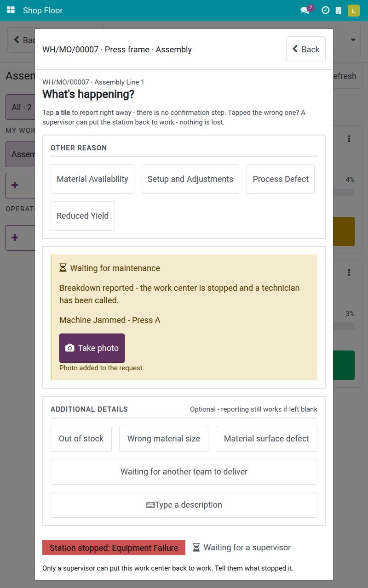Select the Setup and Adjustments tile

[x=190, y=179]
